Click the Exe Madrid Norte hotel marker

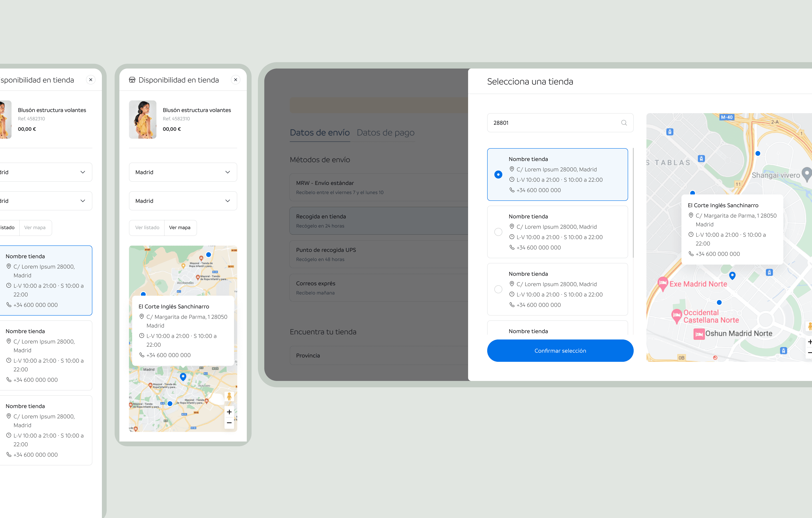(x=663, y=284)
